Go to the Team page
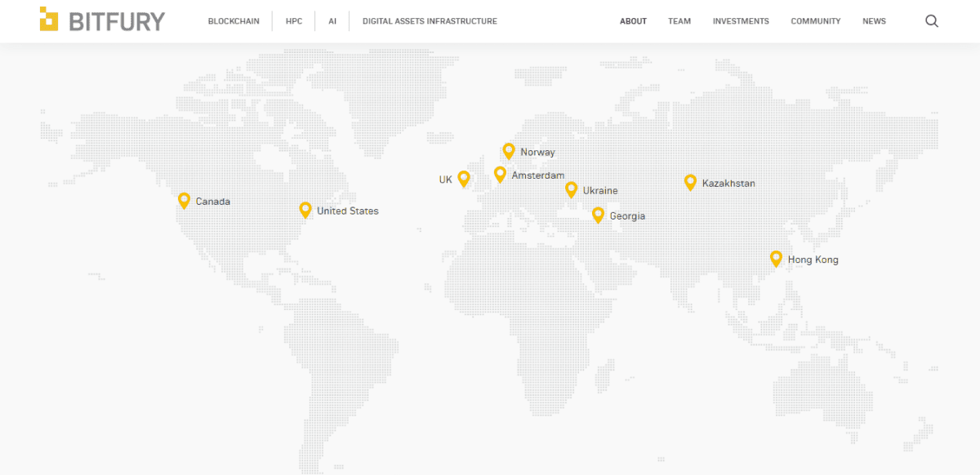The width and height of the screenshot is (980, 475). (x=679, y=21)
